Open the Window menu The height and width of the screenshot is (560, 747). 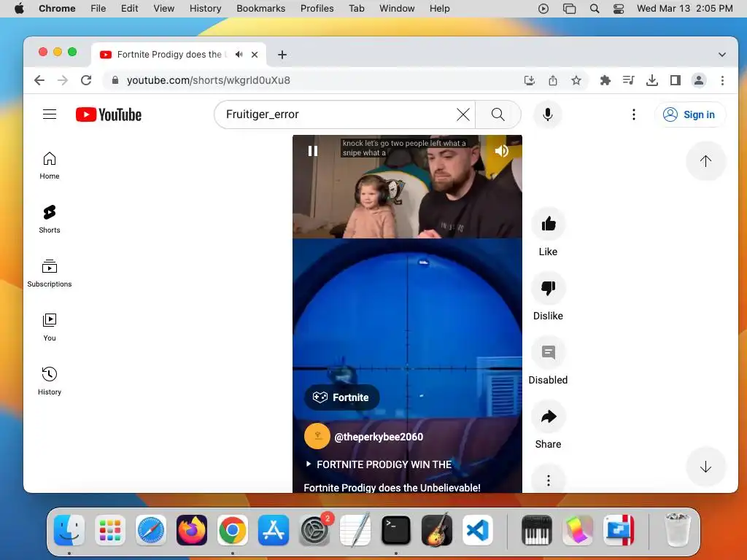397,8
